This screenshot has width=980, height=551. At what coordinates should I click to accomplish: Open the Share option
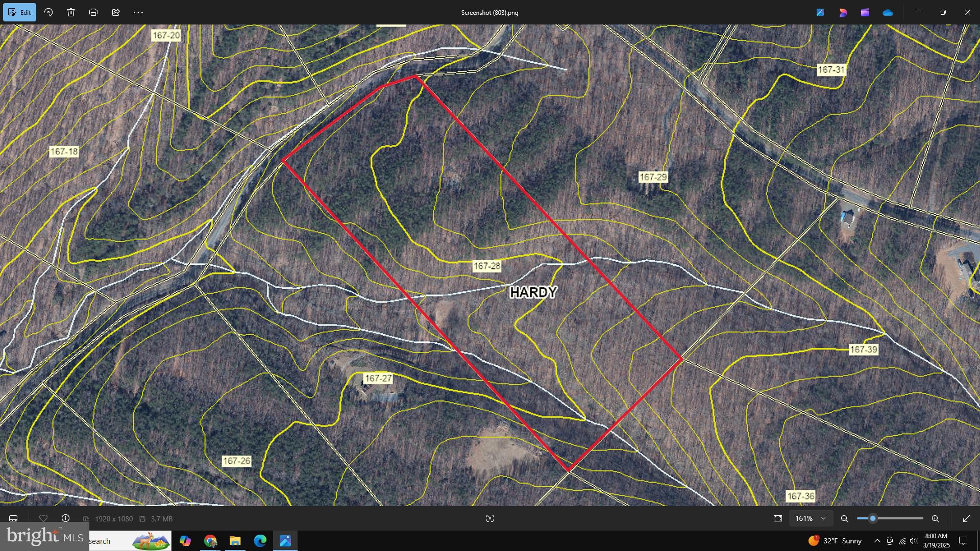(x=116, y=12)
